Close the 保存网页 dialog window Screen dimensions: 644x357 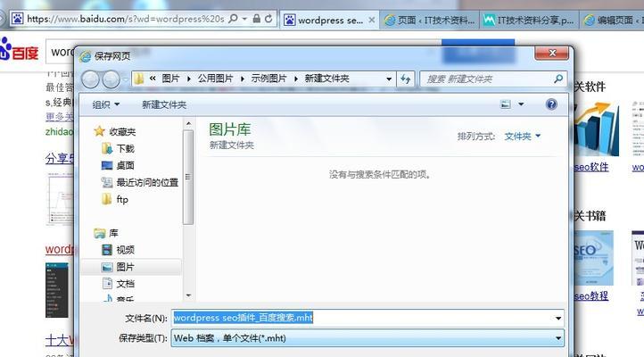point(552,53)
